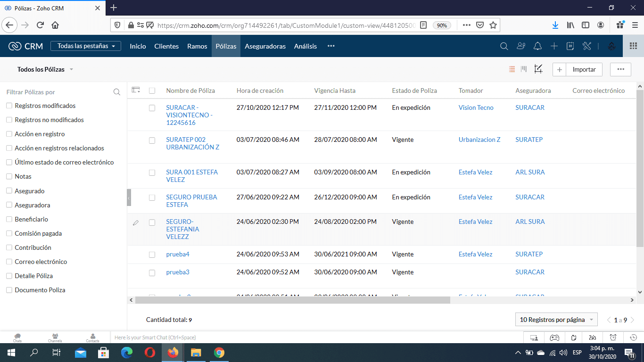Bookmark this page with the star icon

(x=493, y=25)
